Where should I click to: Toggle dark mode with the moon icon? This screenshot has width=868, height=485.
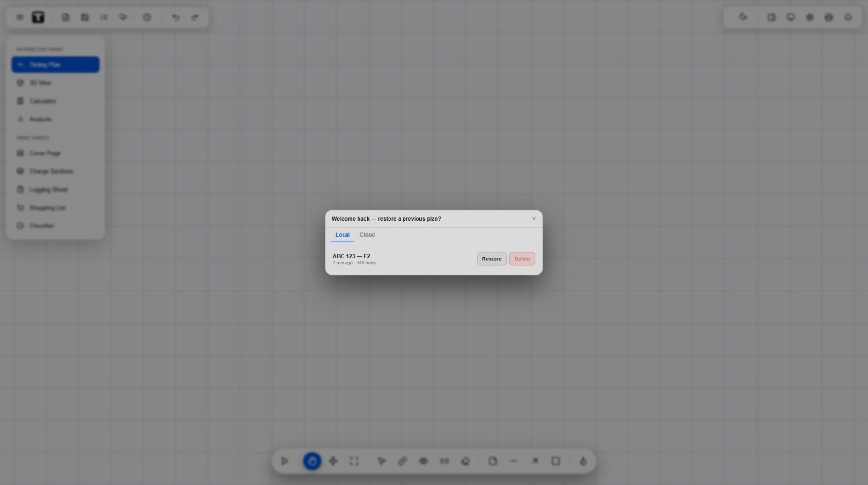click(743, 17)
